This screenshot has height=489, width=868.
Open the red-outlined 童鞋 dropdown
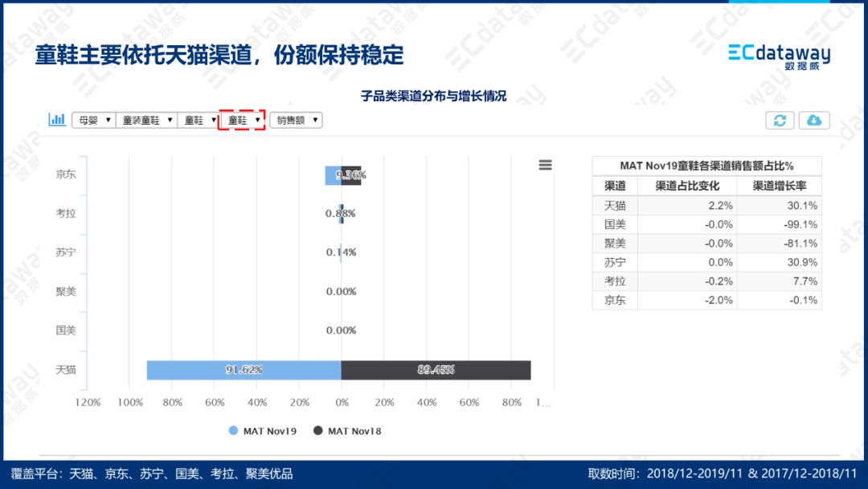click(x=242, y=120)
